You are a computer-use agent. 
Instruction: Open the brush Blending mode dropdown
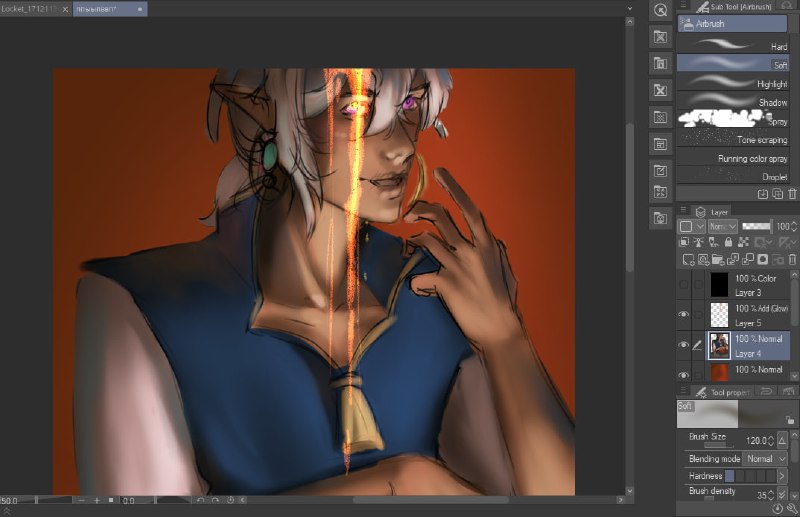[765, 459]
